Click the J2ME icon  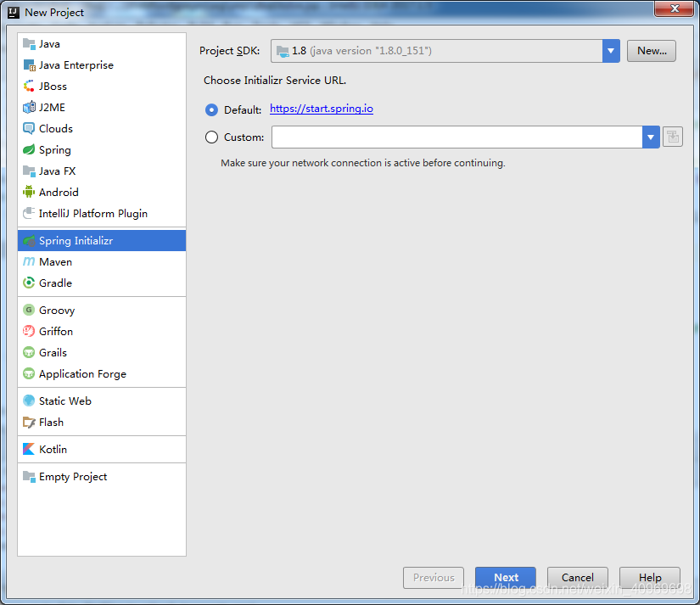pos(29,107)
